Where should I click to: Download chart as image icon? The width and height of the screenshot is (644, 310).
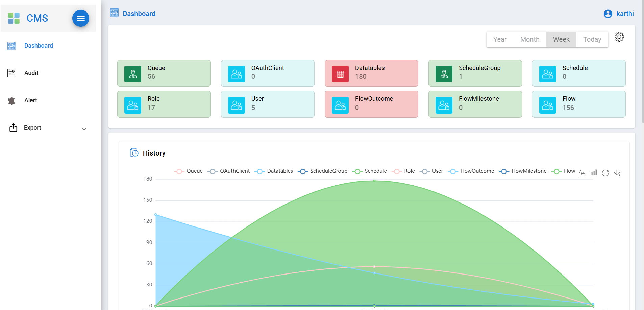(617, 173)
